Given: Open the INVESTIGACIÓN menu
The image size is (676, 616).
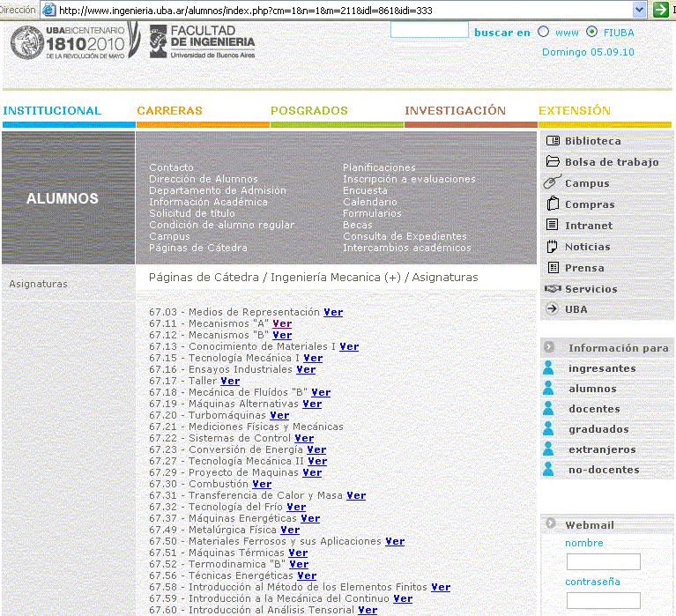Looking at the screenshot, I should click(x=455, y=111).
